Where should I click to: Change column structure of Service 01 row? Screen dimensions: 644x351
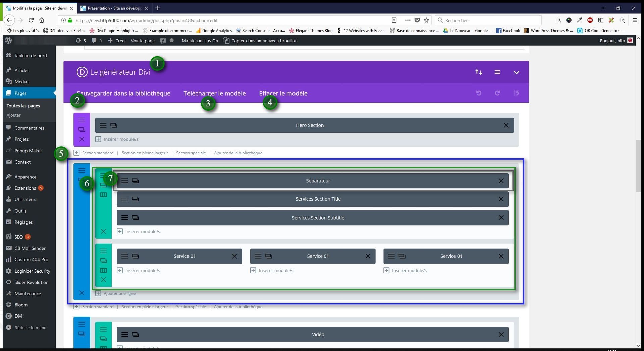[x=103, y=270]
